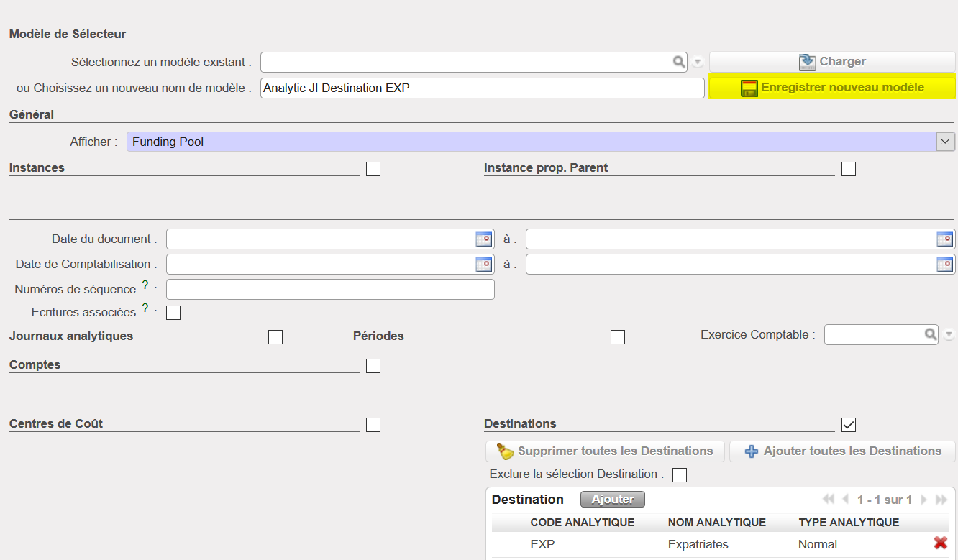
Task: Click the search icon in existing model field
Action: pos(679,63)
